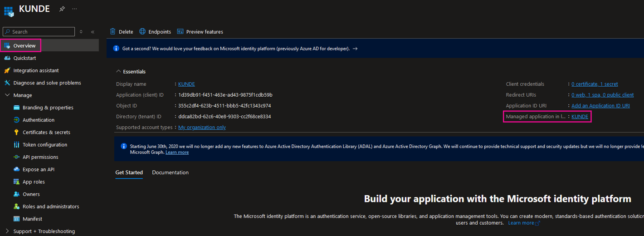644x236 pixels.
Task: Collapse the Manage section chevron
Action: (x=7, y=95)
